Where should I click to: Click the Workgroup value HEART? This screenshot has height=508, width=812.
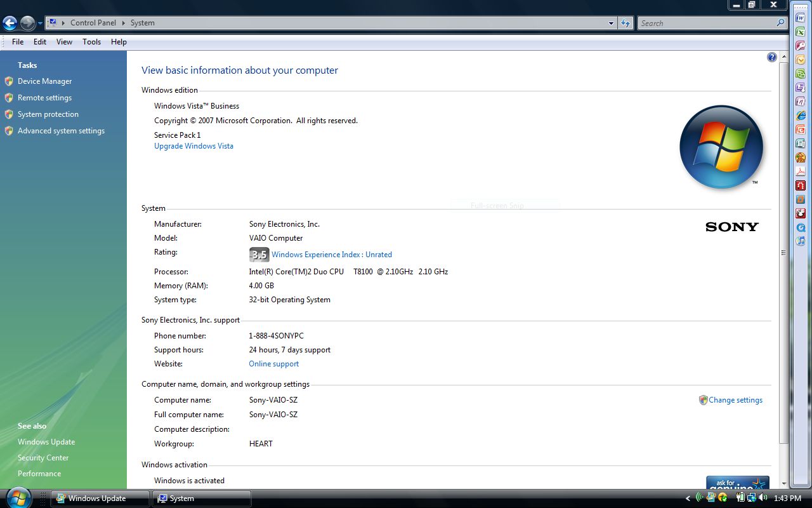tap(261, 444)
